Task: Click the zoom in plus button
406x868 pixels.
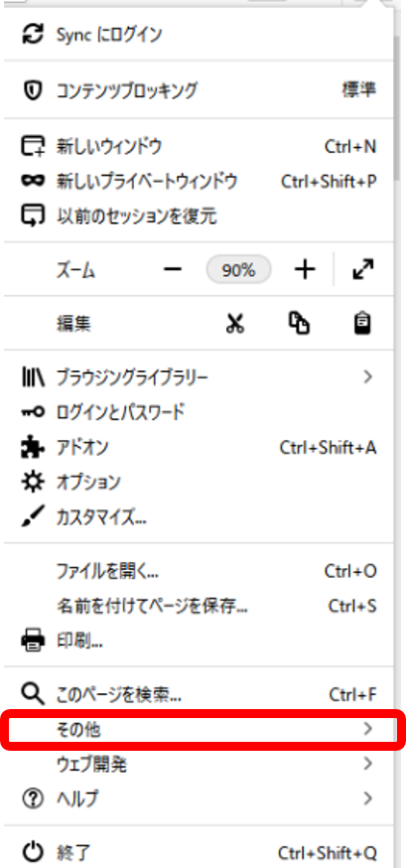Action: [x=304, y=269]
